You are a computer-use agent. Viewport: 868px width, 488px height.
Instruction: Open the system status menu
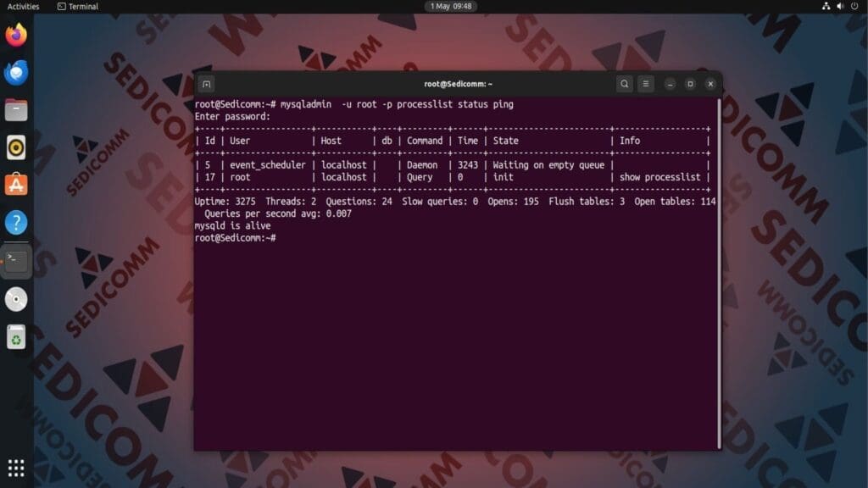pos(839,6)
